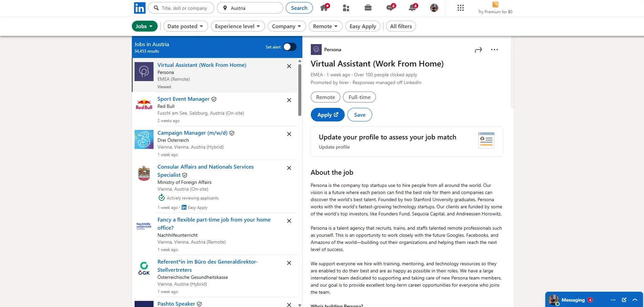Open the Notifications bell icon
This screenshot has width=644, height=307.
(x=412, y=7)
